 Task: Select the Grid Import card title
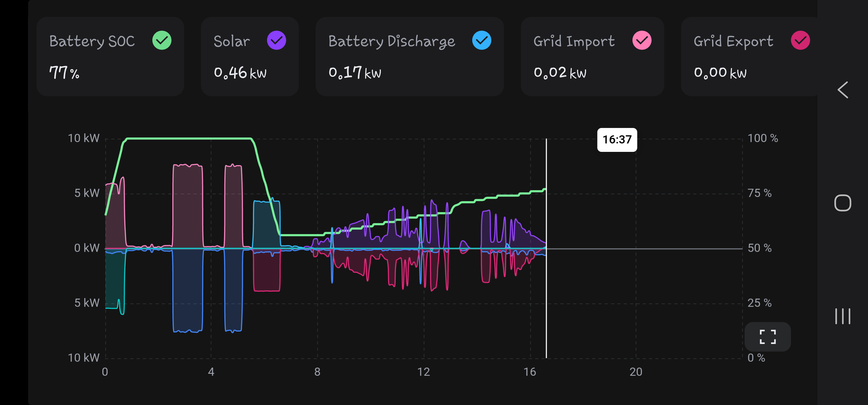pos(574,41)
